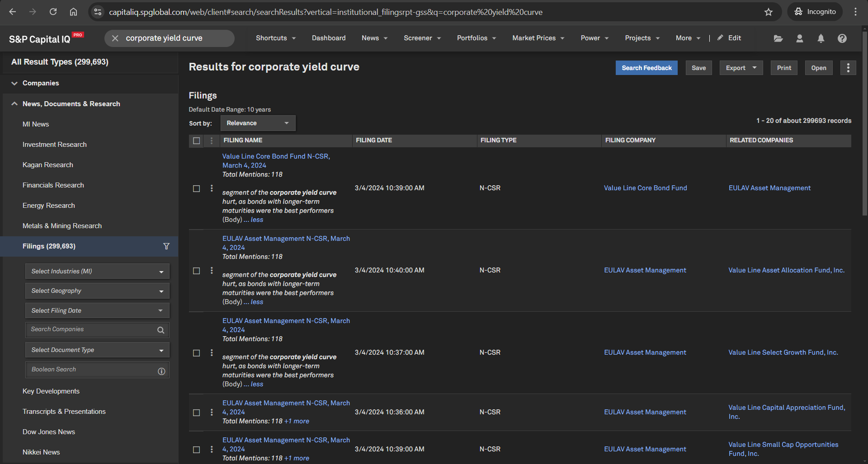Toggle the select-all filings checkbox
This screenshot has width=868, height=464.
pos(196,141)
